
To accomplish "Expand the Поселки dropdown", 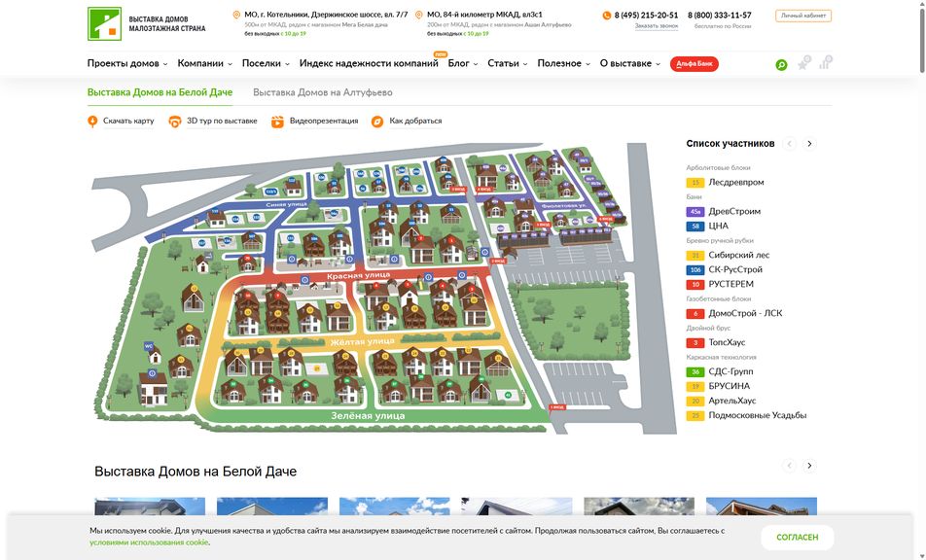I will pos(266,63).
